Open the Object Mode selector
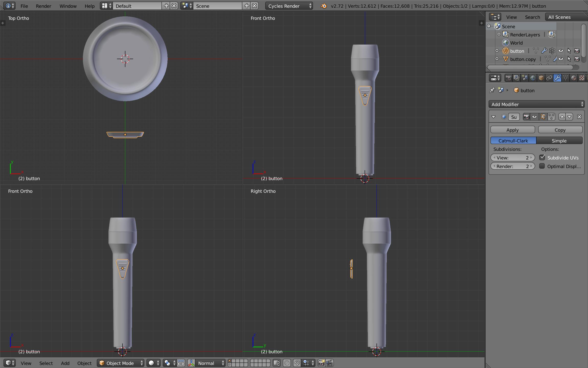Viewport: 588px width, 368px height. pos(121,363)
